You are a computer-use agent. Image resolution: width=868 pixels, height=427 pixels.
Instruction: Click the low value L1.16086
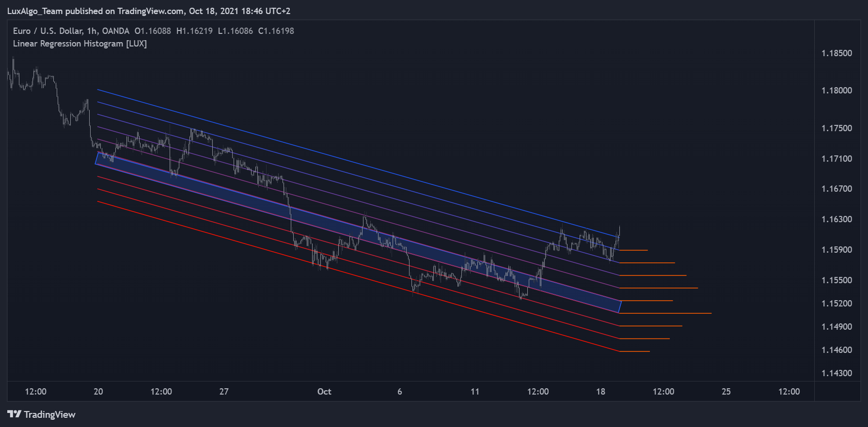[x=236, y=31]
